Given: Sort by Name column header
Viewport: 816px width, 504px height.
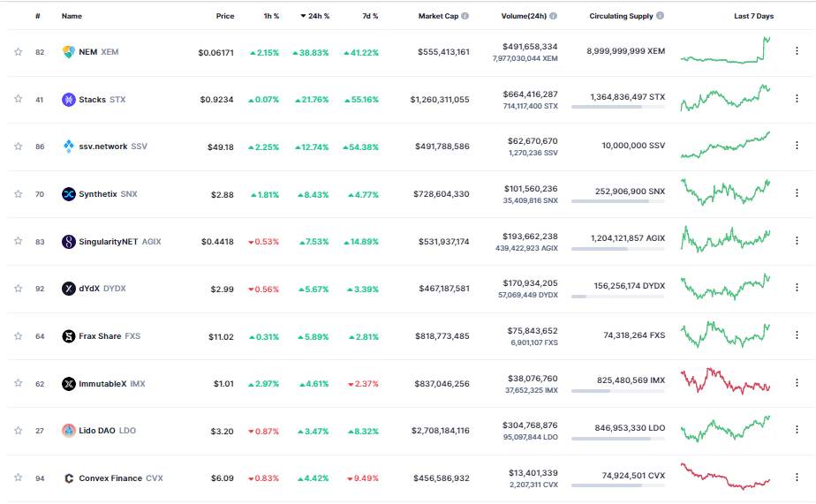Looking at the screenshot, I should [72, 16].
